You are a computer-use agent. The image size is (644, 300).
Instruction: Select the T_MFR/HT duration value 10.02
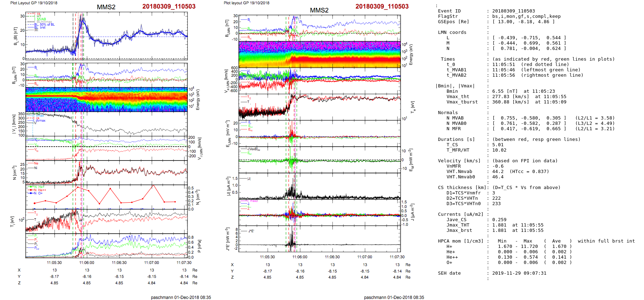(x=499, y=150)
